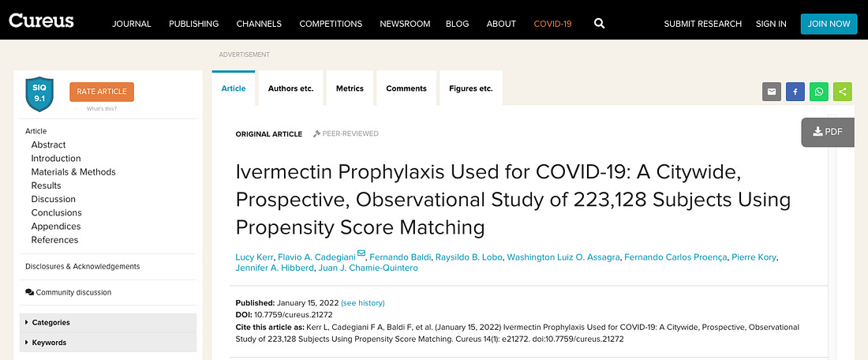Select the Figures etc. tab
The image size is (868, 360).
(471, 88)
